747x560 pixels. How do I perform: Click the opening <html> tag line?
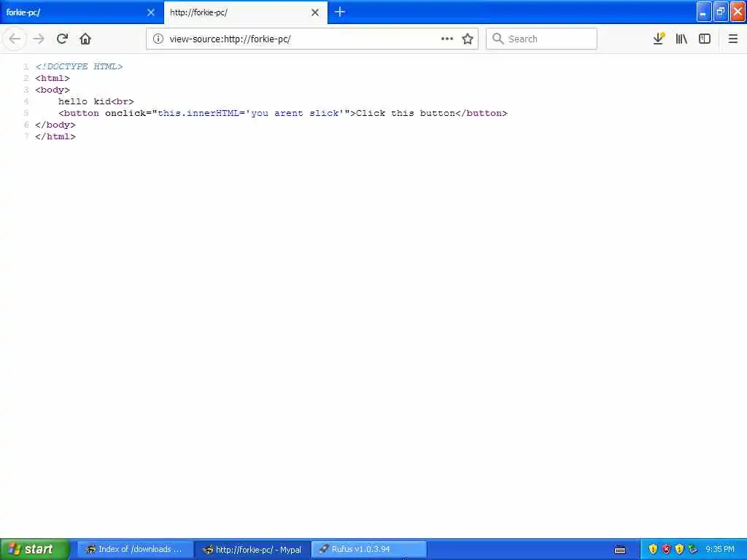pos(53,78)
